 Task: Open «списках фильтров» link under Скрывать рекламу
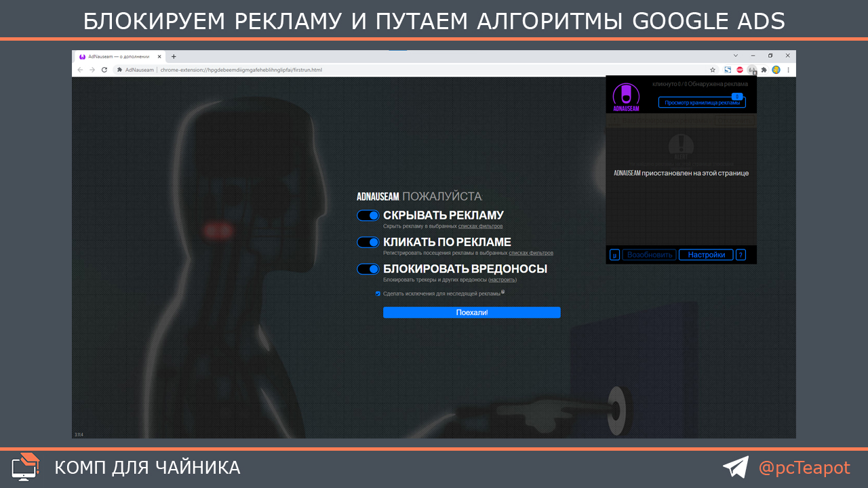pyautogui.click(x=481, y=226)
